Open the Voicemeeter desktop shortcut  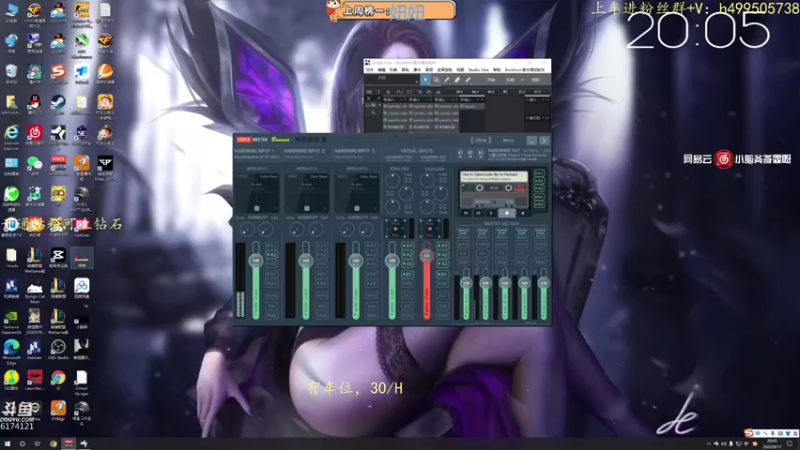click(x=58, y=166)
